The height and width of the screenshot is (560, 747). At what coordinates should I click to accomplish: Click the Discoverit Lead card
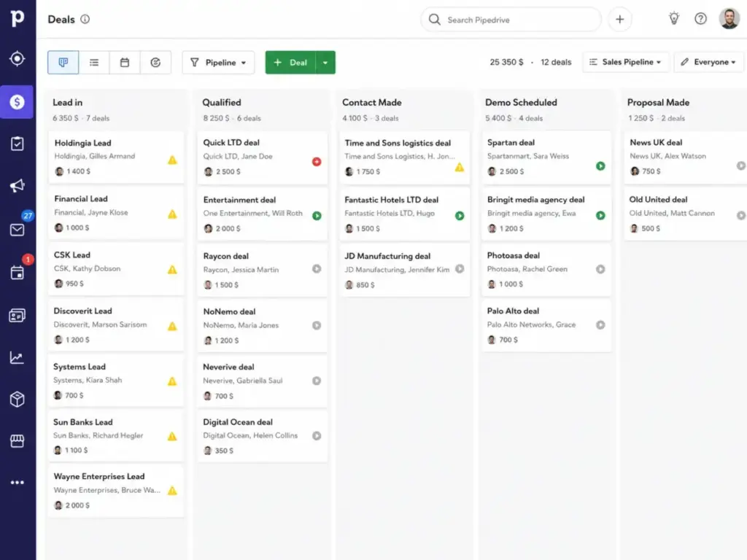tap(116, 324)
